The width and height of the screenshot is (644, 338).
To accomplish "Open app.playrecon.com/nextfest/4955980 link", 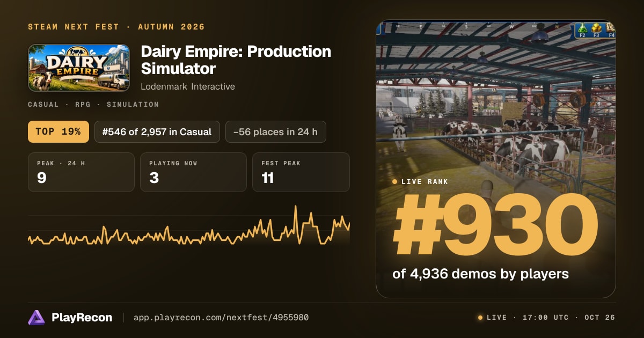I will [221, 318].
